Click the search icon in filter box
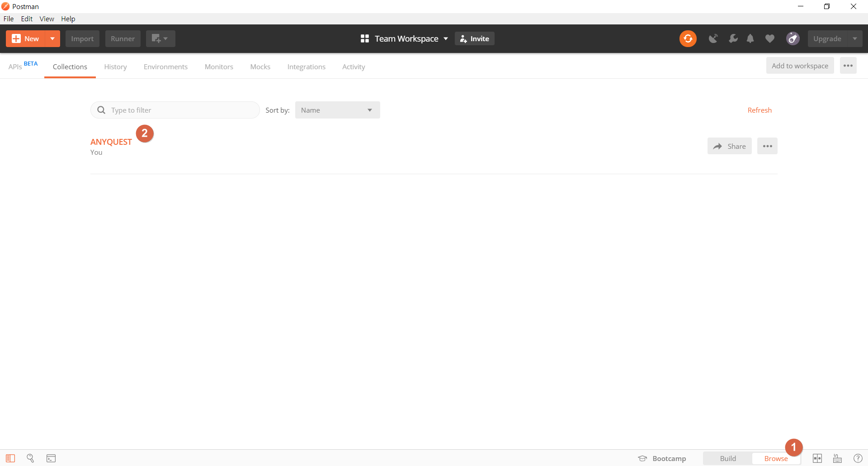The image size is (868, 466). (x=101, y=110)
